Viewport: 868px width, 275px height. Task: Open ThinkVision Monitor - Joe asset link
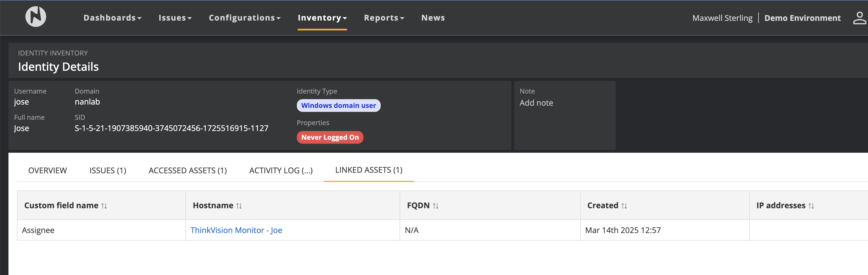[x=236, y=230]
